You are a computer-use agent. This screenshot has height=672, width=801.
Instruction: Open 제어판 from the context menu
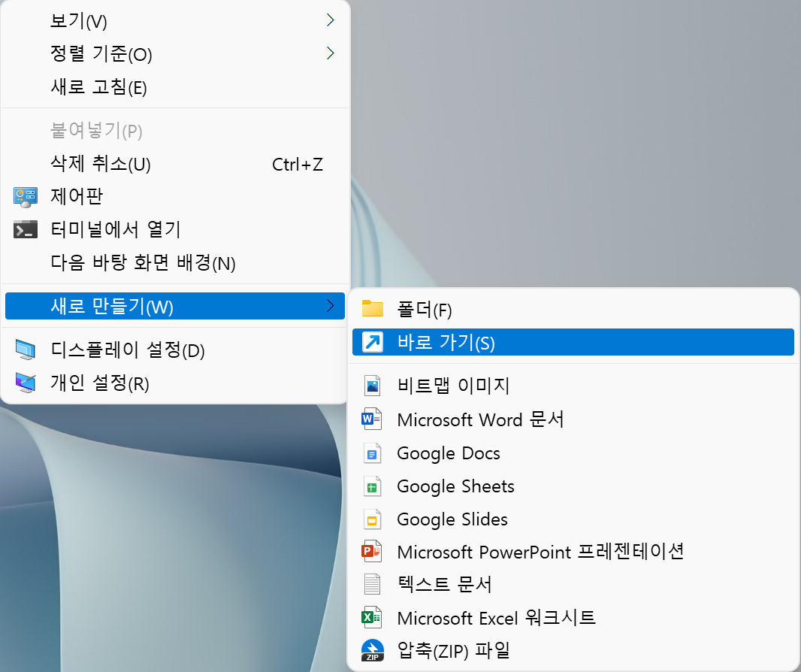coord(175,197)
